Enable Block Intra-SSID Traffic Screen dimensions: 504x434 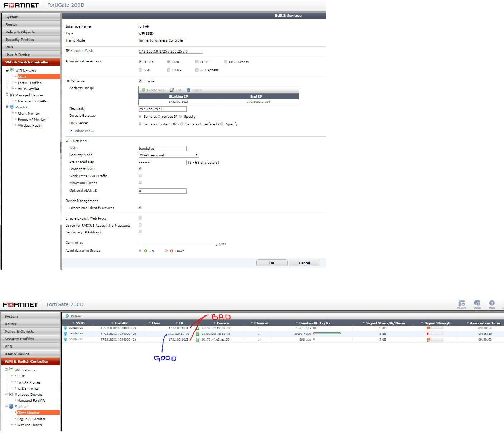point(140,175)
